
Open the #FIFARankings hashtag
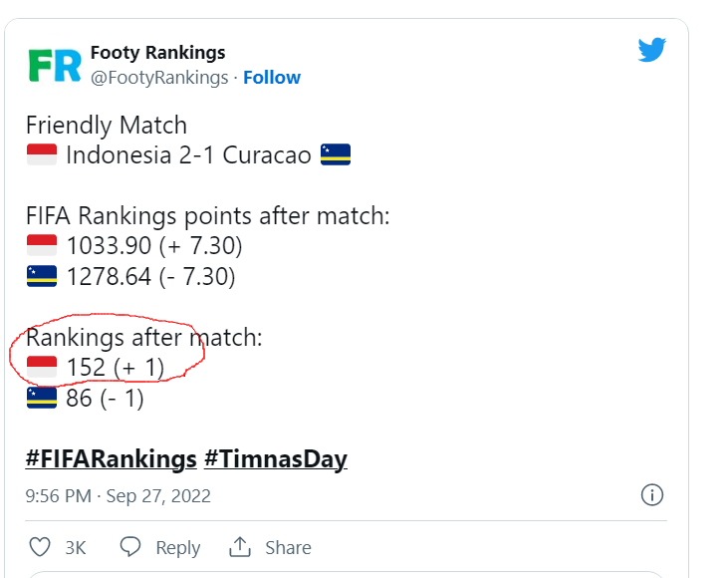tap(111, 459)
